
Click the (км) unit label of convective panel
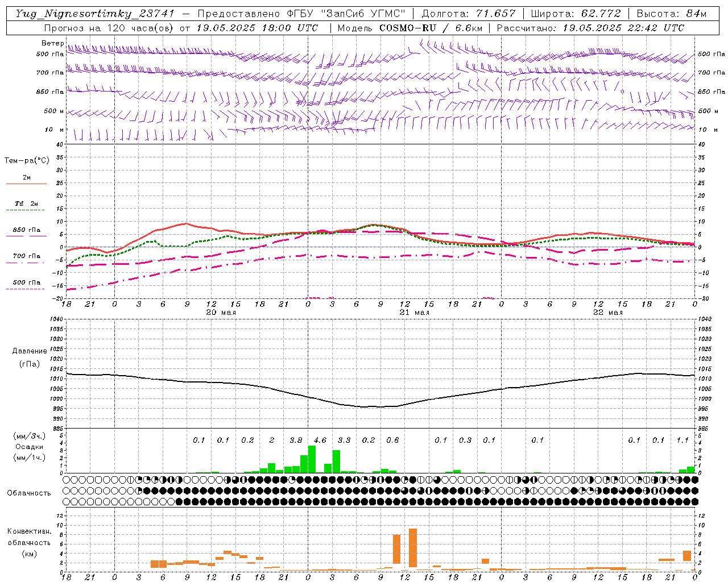pyautogui.click(x=30, y=554)
